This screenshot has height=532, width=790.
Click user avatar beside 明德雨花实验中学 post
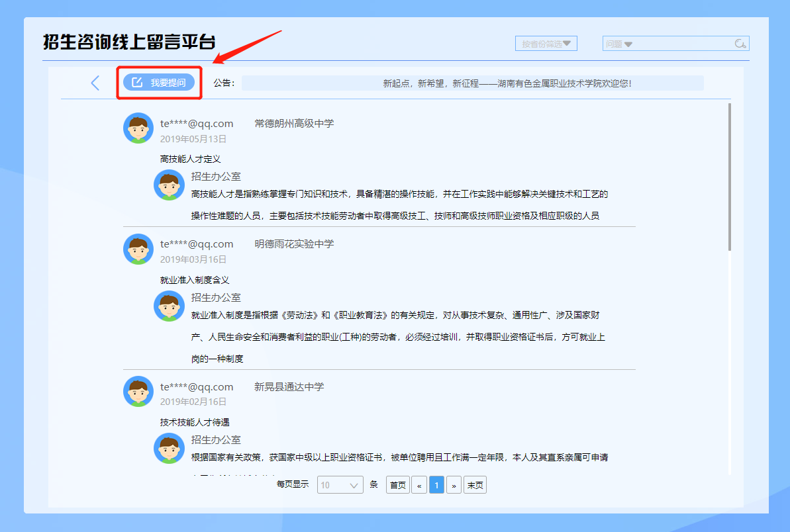pyautogui.click(x=138, y=249)
